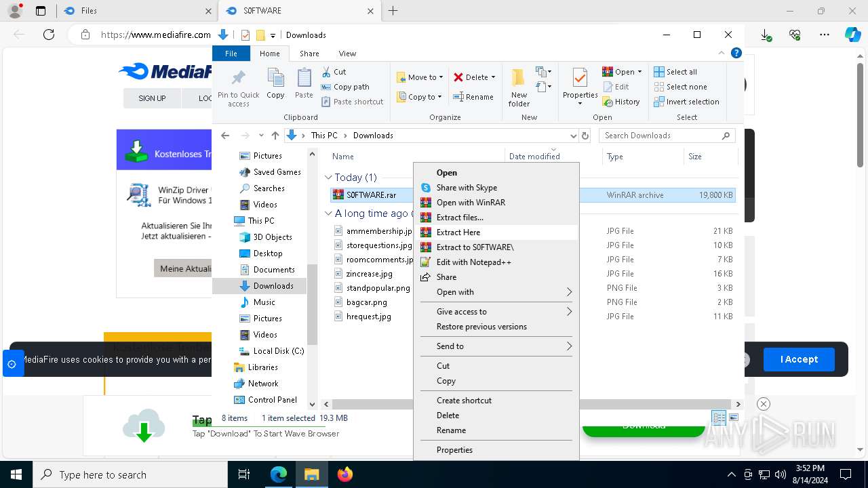
Task: Click taskbar search box
Action: click(130, 474)
